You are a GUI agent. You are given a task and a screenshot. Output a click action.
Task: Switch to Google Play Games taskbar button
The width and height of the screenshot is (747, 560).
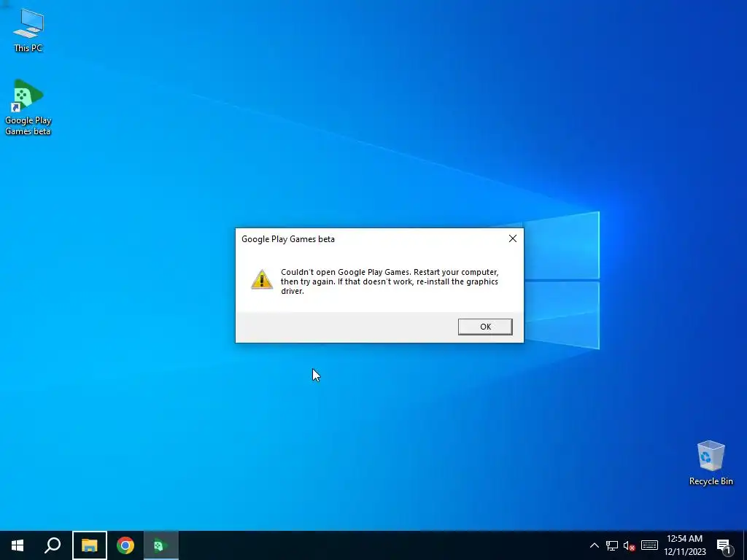pyautogui.click(x=161, y=545)
